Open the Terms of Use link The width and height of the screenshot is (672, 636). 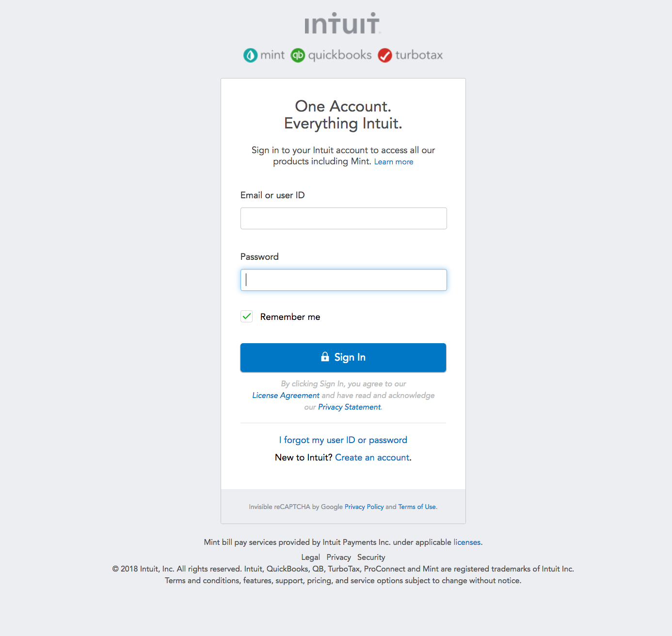click(x=416, y=507)
